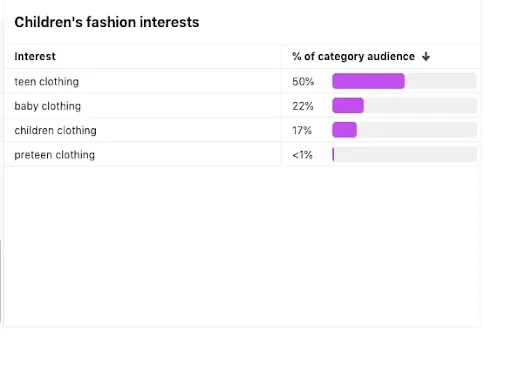Click the gray track of preteen clothing bar
The width and height of the screenshot is (512, 379).
pyautogui.click(x=406, y=154)
